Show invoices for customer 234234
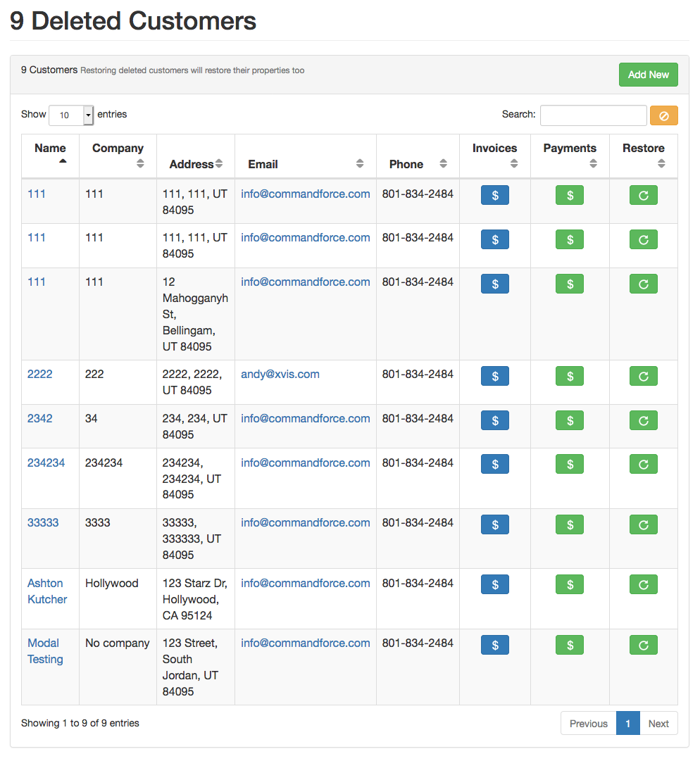 [x=494, y=464]
